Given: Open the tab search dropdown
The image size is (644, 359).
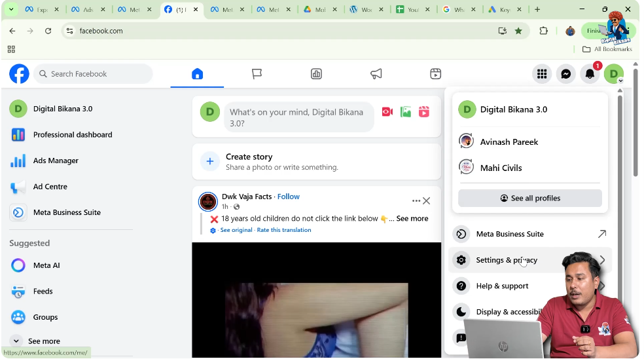Looking at the screenshot, I should pyautogui.click(x=11, y=9).
